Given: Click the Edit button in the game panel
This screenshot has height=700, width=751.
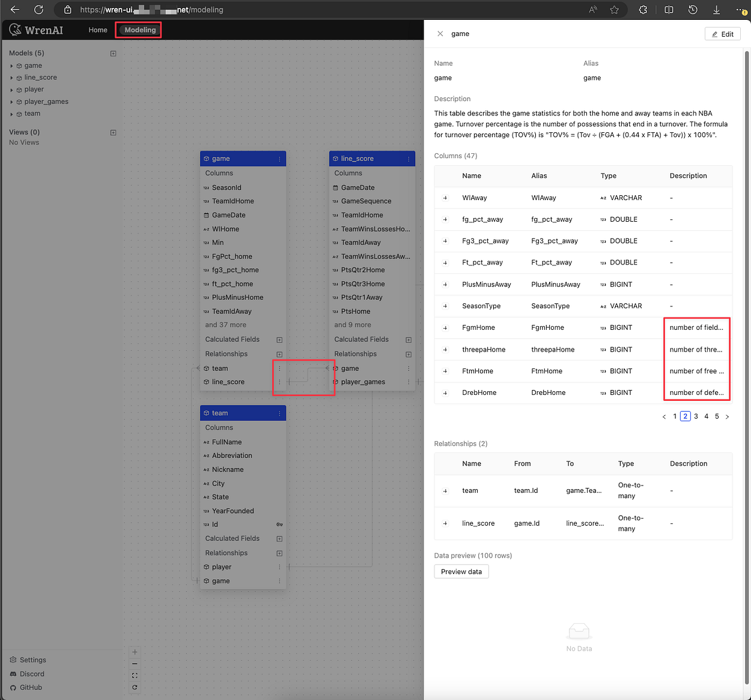Looking at the screenshot, I should pyautogui.click(x=722, y=34).
